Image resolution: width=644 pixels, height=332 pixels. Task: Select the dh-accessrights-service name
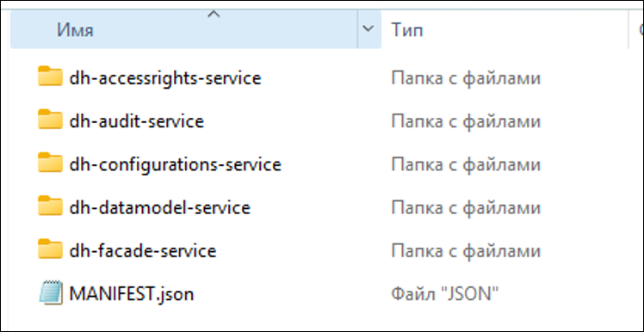pos(165,78)
